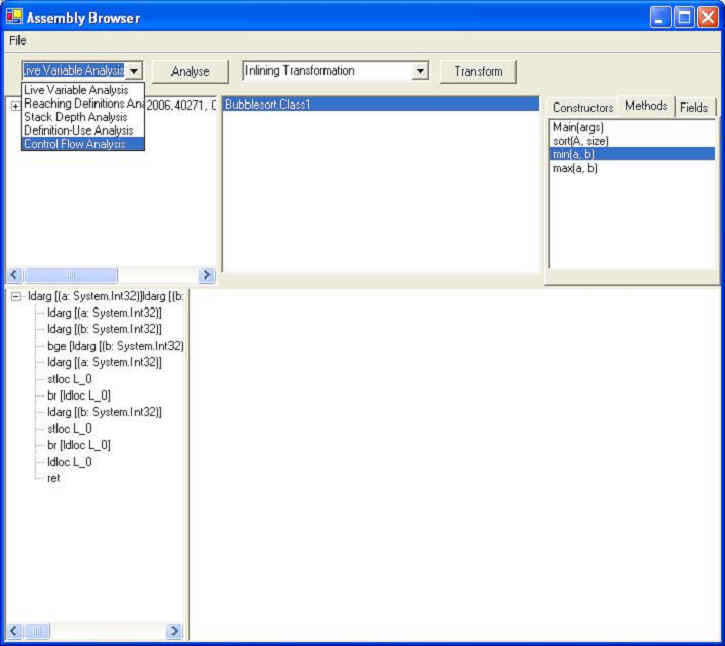The height and width of the screenshot is (646, 725).
Task: Collapse the root ldarg tree node
Action: (x=16, y=297)
